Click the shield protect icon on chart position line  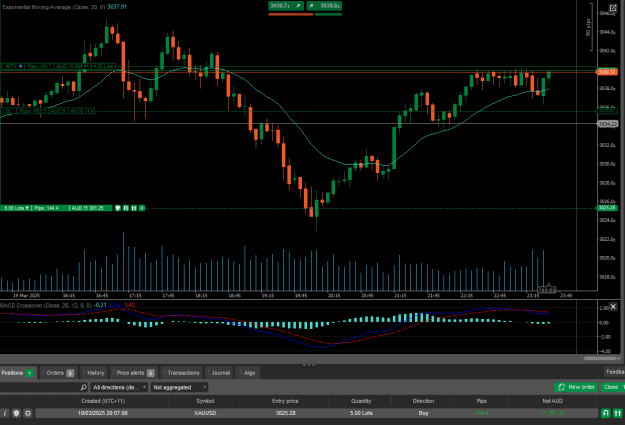118,208
